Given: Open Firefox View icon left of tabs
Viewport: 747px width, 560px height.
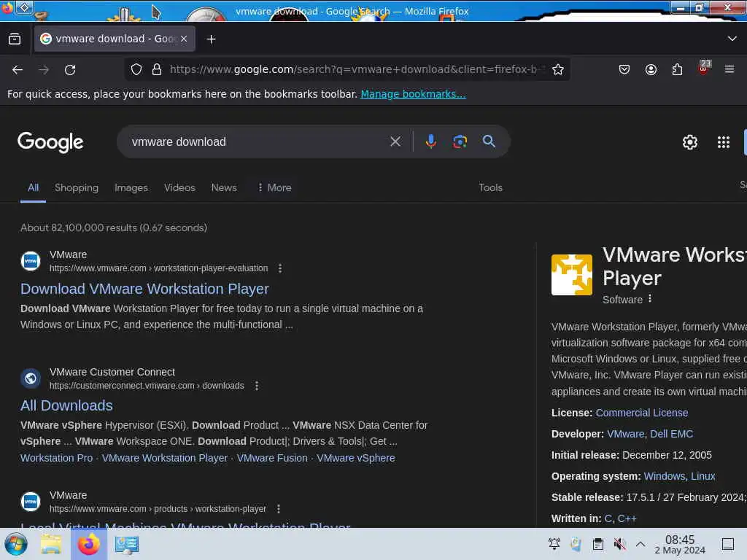Looking at the screenshot, I should 15,39.
